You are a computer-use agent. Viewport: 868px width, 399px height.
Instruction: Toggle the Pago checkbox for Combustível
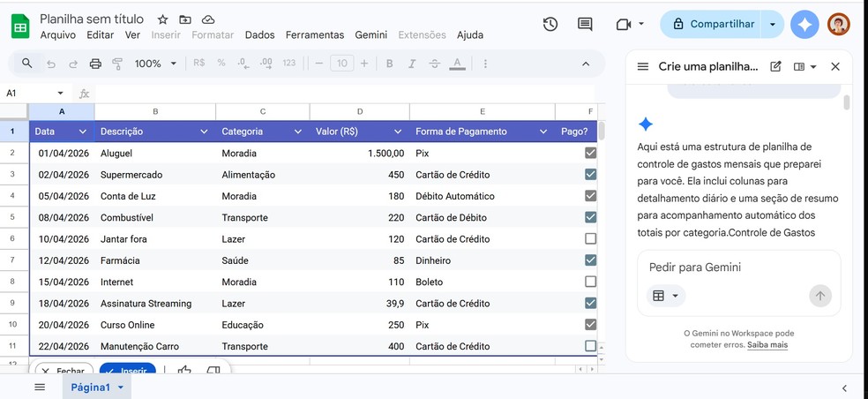tap(591, 217)
